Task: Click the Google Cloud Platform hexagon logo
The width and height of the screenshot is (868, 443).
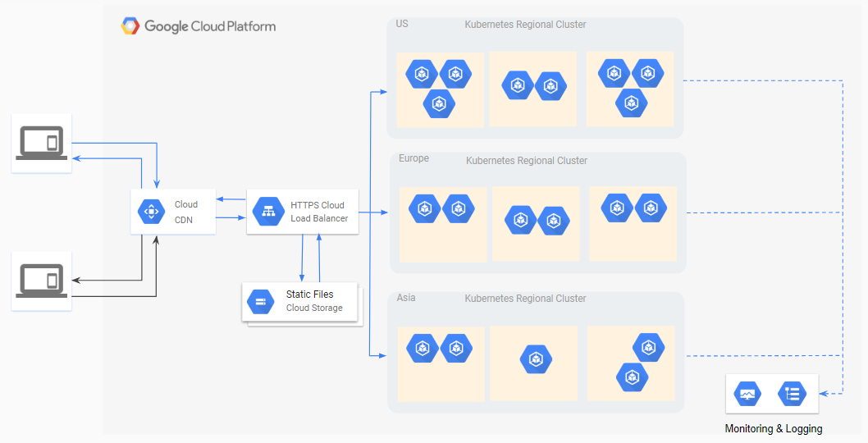Action: pos(130,26)
